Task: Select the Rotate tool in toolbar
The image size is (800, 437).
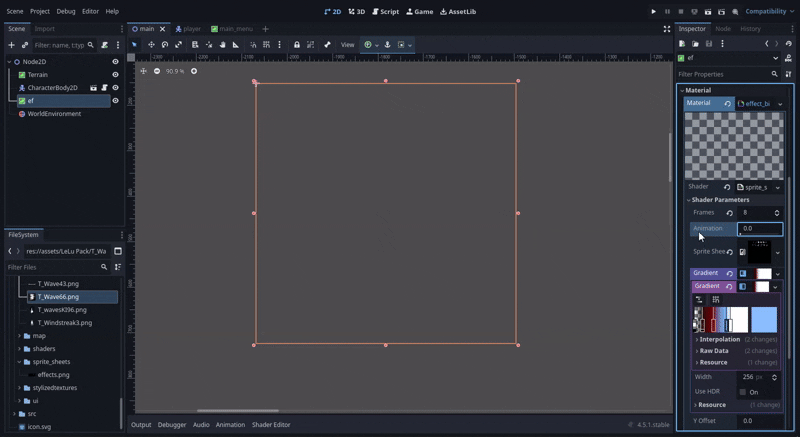Action: pos(165,45)
